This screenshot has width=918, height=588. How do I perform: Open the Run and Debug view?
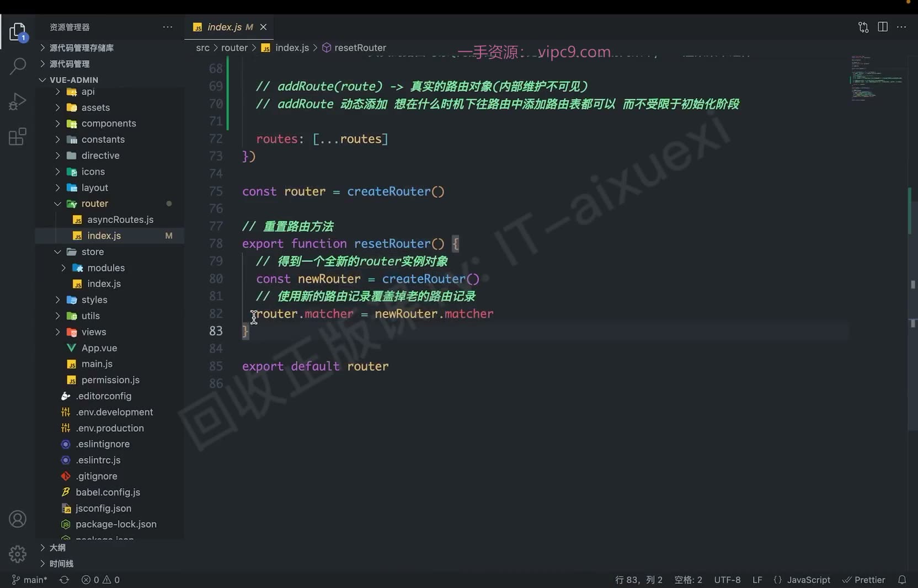coord(18,101)
